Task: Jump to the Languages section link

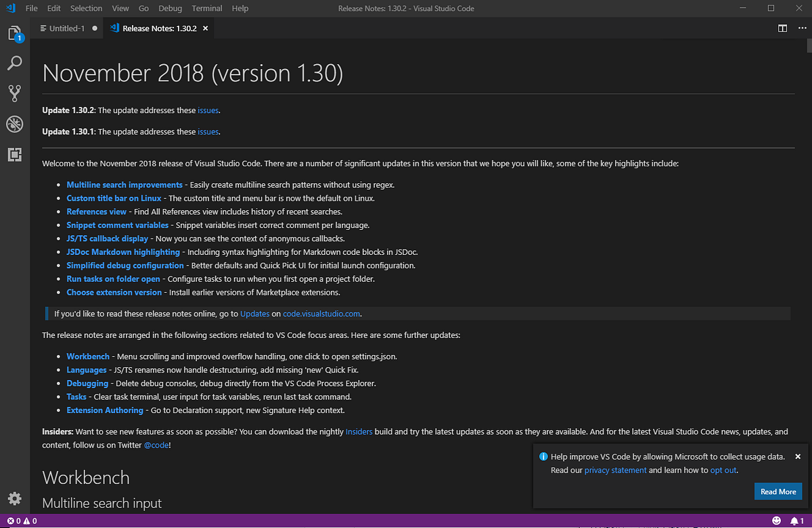Action: point(87,370)
